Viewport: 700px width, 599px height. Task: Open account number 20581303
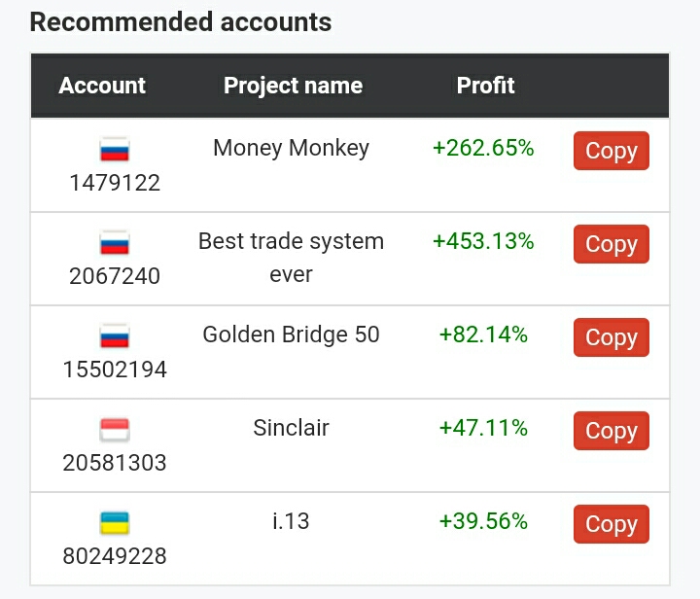[x=115, y=463]
